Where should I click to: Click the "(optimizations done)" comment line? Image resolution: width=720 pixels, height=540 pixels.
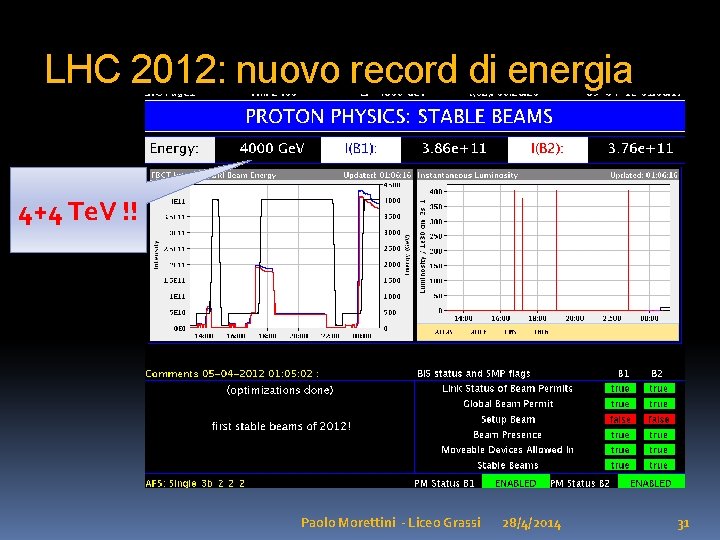(x=280, y=390)
